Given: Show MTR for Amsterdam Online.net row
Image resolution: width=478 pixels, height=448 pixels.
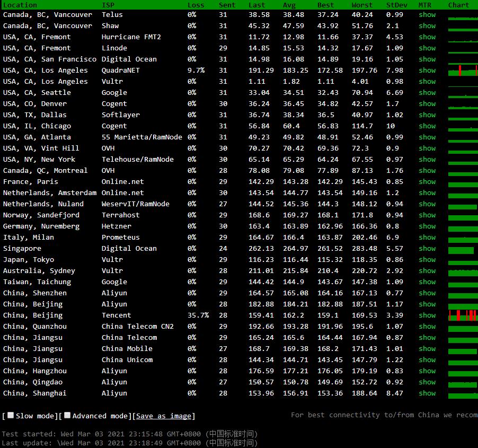Looking at the screenshot, I should (427, 193).
